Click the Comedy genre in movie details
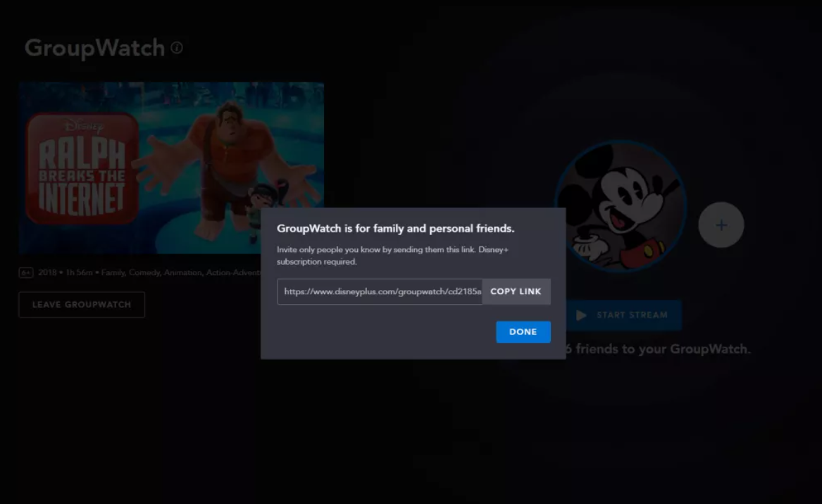The width and height of the screenshot is (822, 504). click(x=144, y=272)
